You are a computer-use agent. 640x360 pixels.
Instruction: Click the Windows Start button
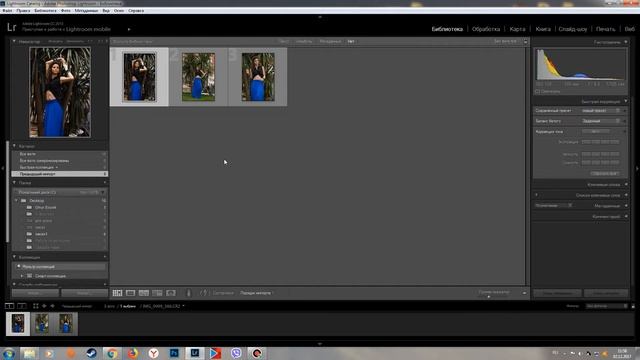pyautogui.click(x=9, y=353)
